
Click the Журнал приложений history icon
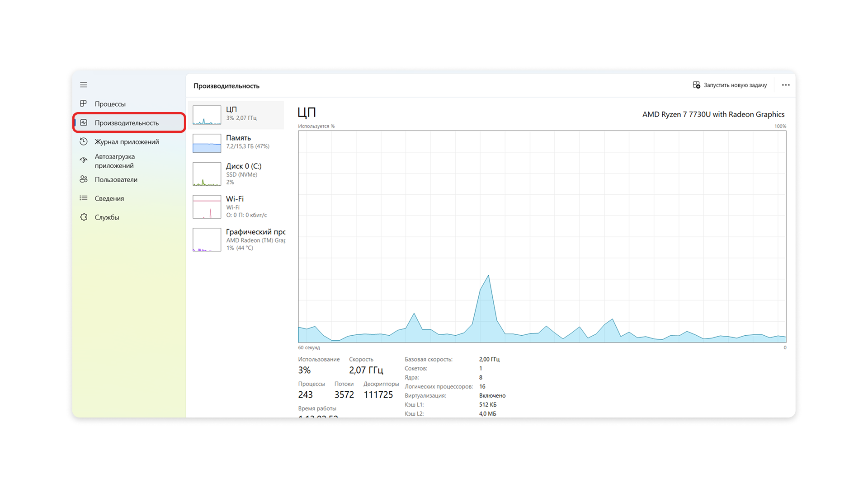(84, 141)
